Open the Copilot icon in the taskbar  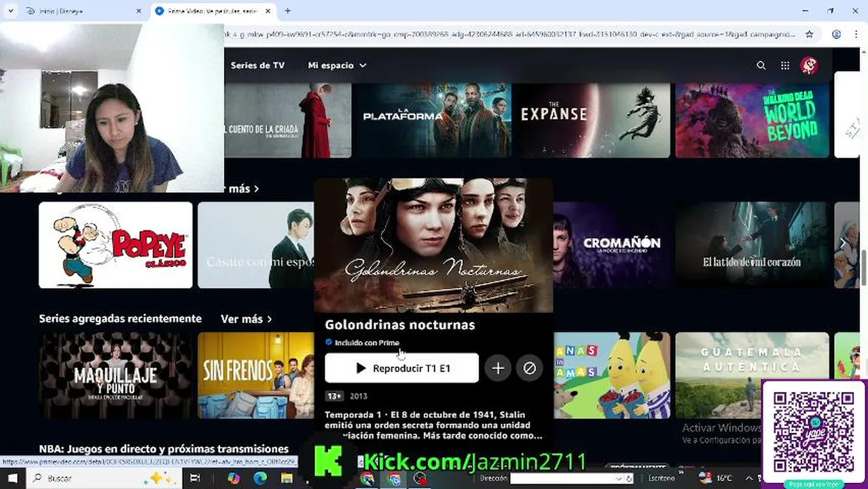[234, 478]
